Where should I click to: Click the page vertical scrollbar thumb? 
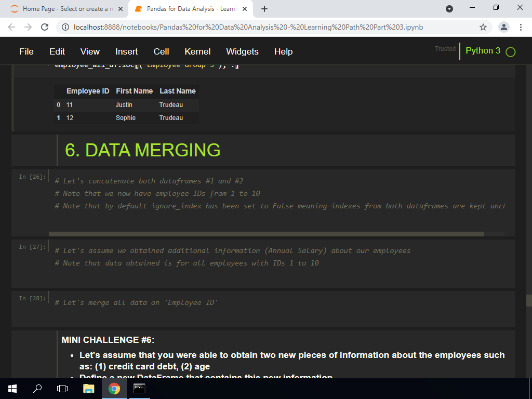click(528, 301)
